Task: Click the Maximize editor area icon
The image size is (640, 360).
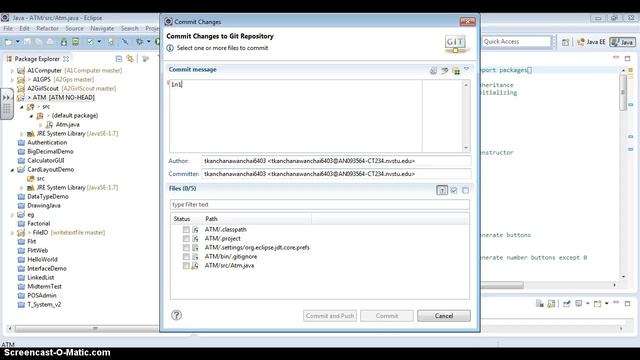Action: pos(627,59)
